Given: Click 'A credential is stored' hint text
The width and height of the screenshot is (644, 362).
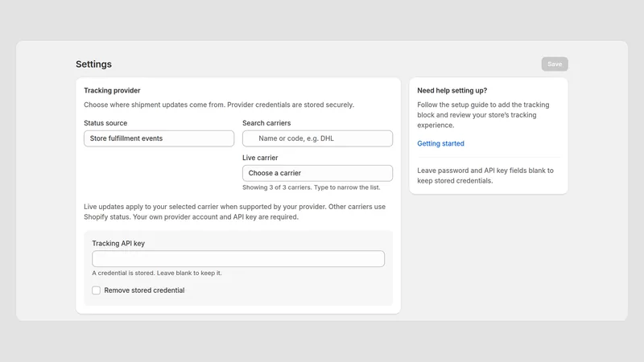Looking at the screenshot, I should [157, 273].
